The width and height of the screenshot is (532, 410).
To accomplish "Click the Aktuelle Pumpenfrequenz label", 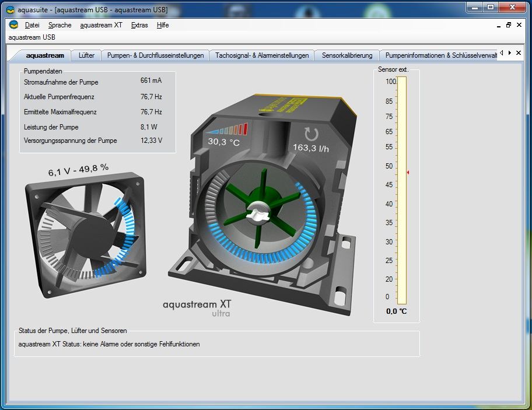I will 59,97.
